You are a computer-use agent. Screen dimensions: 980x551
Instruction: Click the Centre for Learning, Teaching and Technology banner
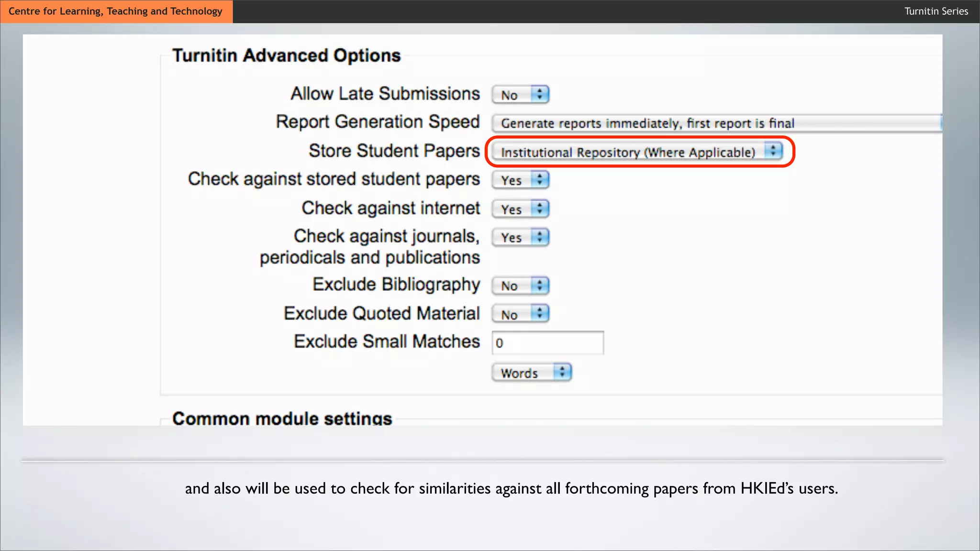click(x=116, y=11)
